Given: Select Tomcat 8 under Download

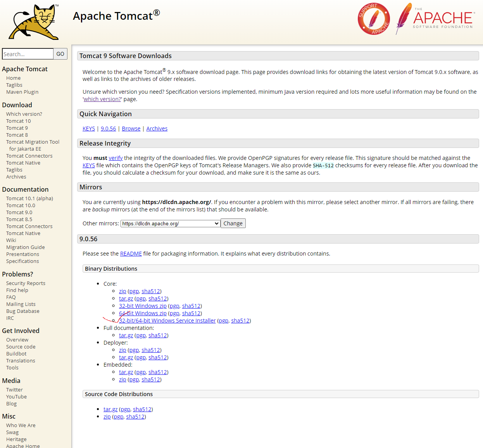Looking at the screenshot, I should click(17, 135).
